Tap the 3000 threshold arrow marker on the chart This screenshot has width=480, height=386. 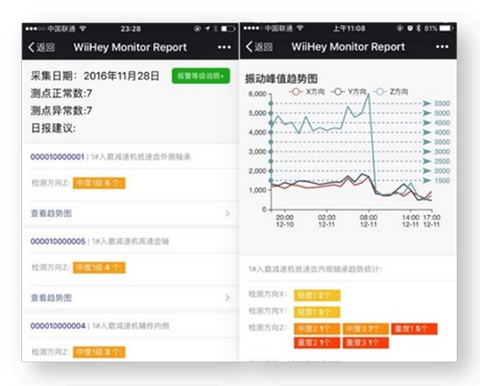point(427,152)
